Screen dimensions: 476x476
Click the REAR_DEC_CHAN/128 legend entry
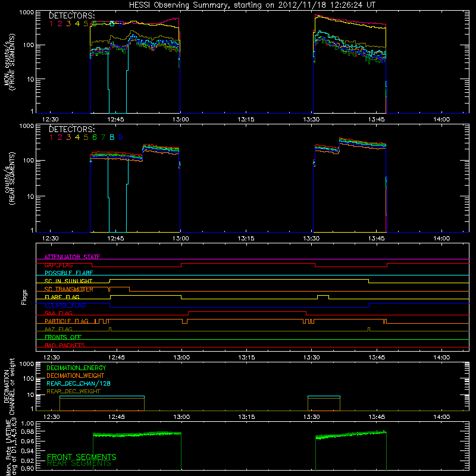coord(79,383)
